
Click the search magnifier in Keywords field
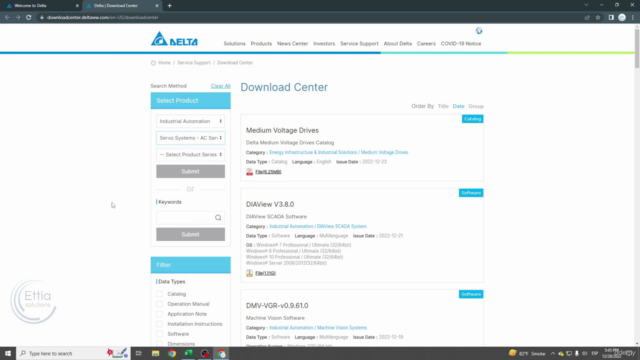[x=218, y=218]
